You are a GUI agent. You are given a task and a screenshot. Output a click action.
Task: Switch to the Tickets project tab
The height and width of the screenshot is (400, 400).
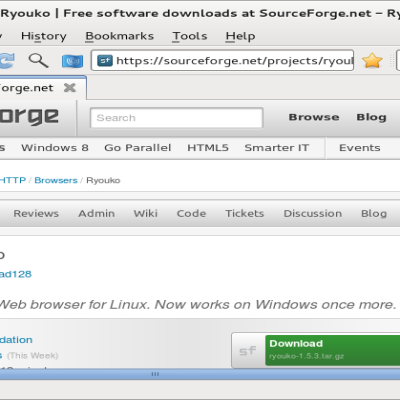coord(245,213)
